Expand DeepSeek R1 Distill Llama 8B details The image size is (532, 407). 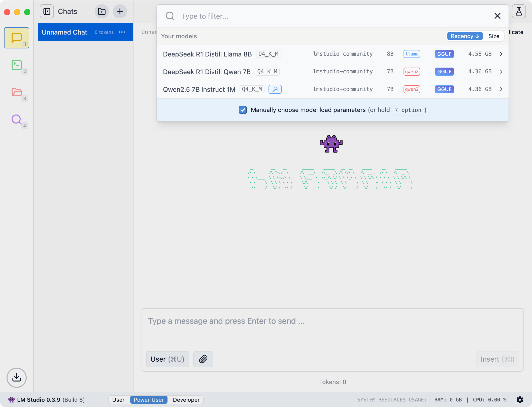(x=501, y=54)
